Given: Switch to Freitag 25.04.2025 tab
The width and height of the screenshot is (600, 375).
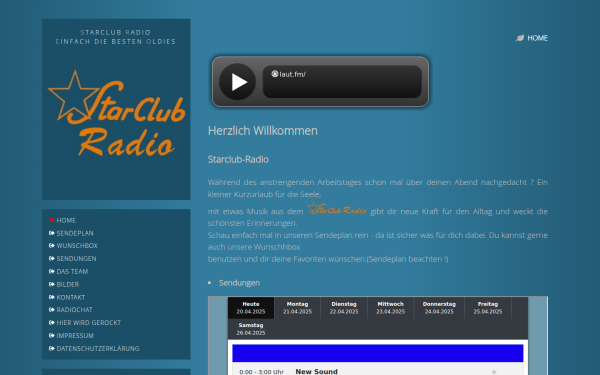Looking at the screenshot, I should pos(488,308).
